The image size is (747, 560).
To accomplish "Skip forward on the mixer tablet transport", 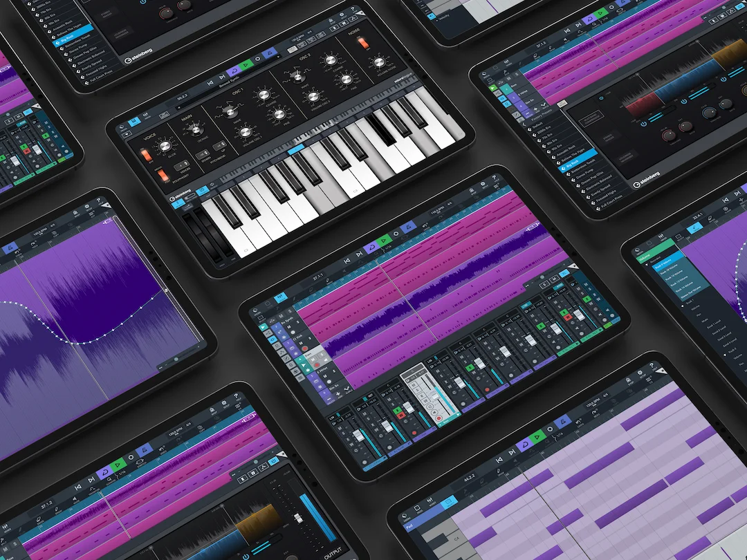I will [360, 254].
